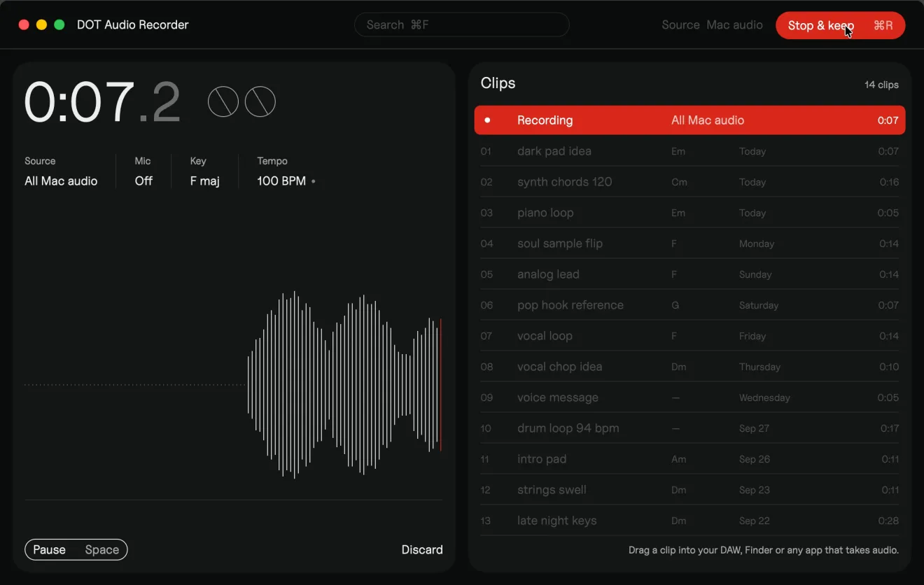Viewport: 924px width, 585px height.
Task: Click the Stop & keep button
Action: [x=840, y=26]
